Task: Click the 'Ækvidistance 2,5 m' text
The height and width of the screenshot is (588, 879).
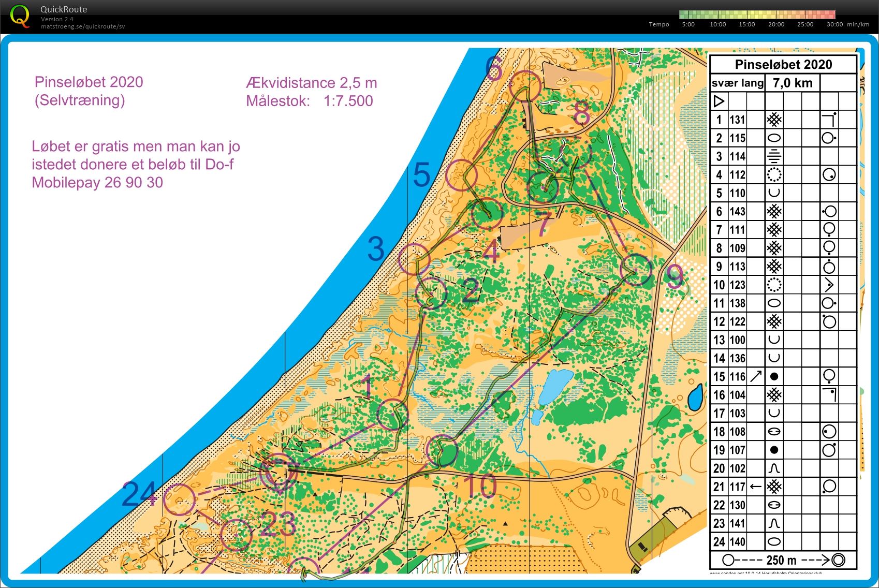Action: pos(312,83)
